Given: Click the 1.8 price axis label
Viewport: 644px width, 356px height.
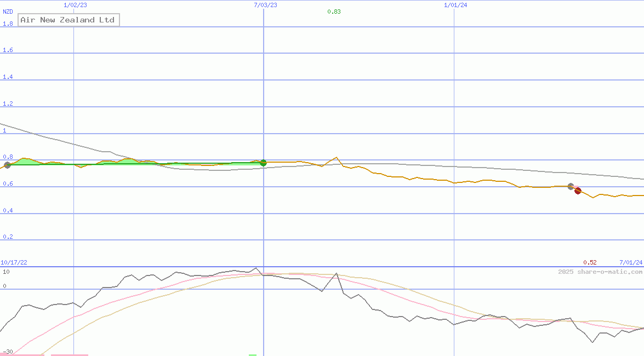Looking at the screenshot, I should (x=8, y=24).
